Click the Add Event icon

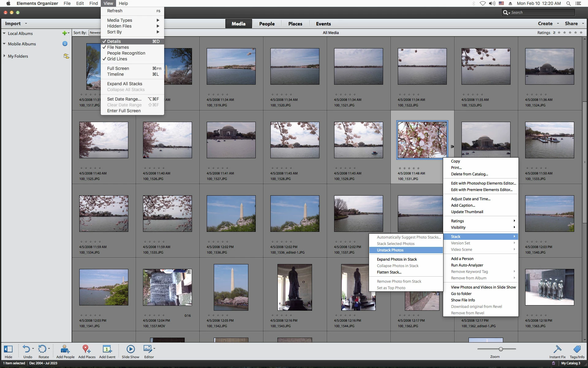[x=107, y=350]
